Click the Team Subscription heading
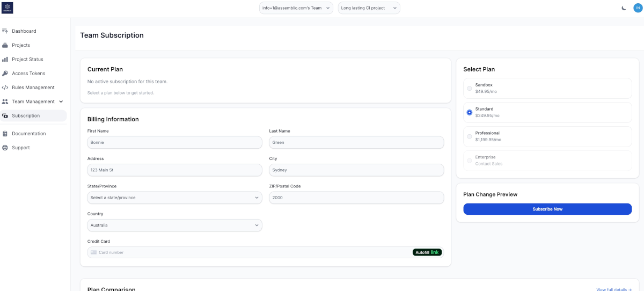Image resolution: width=644 pixels, height=291 pixels. (112, 35)
